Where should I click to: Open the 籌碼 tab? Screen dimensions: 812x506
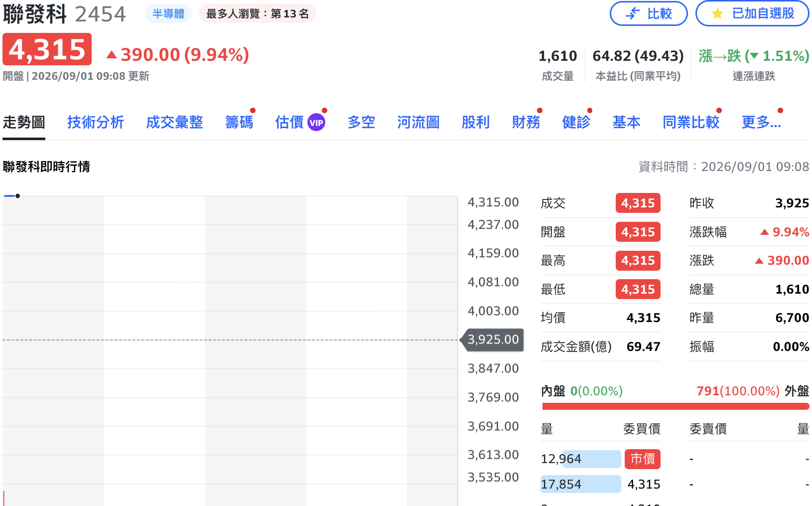239,122
